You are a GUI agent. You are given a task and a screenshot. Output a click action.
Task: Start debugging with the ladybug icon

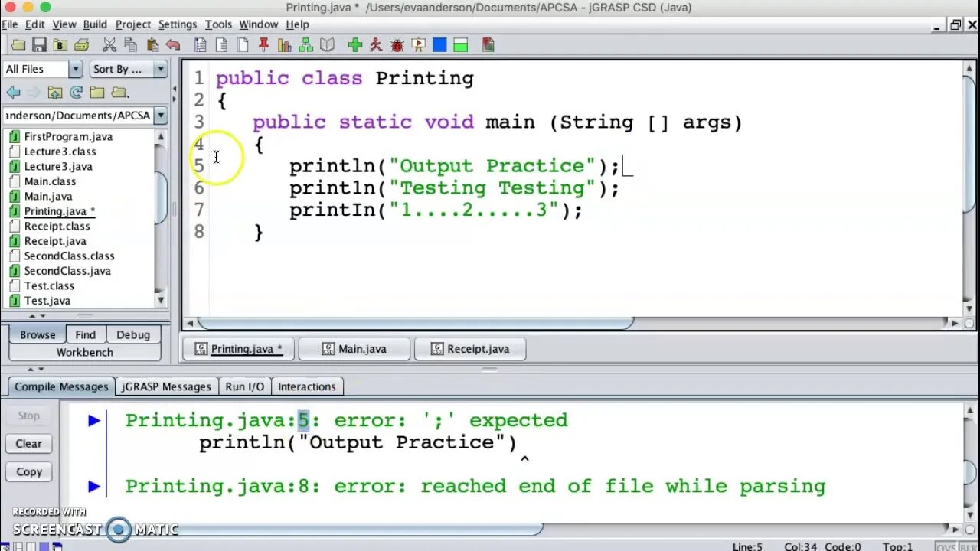[x=397, y=45]
